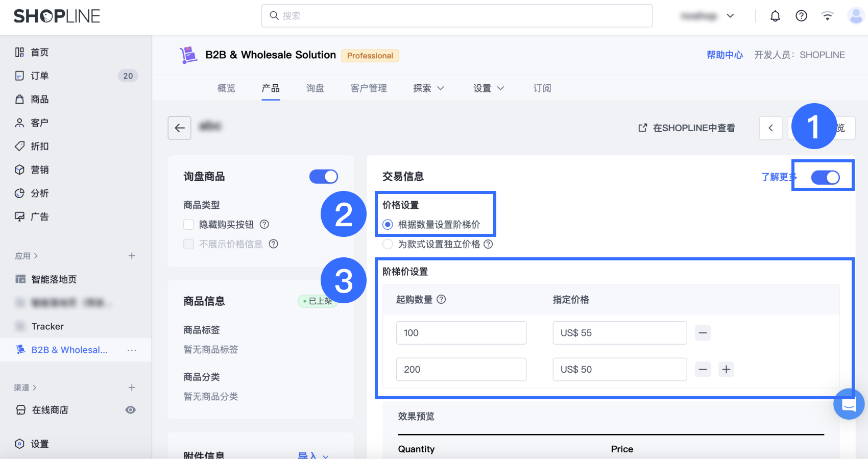Go to previous product button
This screenshot has height=459, width=868.
[771, 128]
